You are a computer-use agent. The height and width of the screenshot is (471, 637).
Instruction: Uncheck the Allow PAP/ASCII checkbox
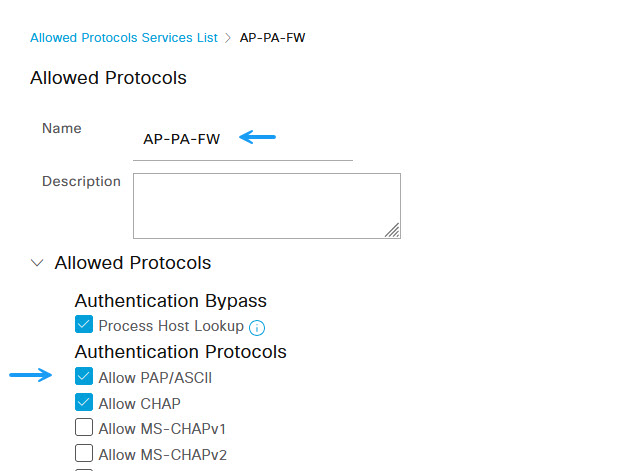84,376
